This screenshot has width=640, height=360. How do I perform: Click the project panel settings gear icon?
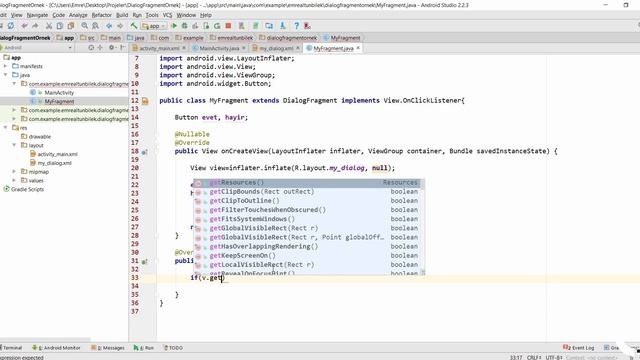point(111,48)
